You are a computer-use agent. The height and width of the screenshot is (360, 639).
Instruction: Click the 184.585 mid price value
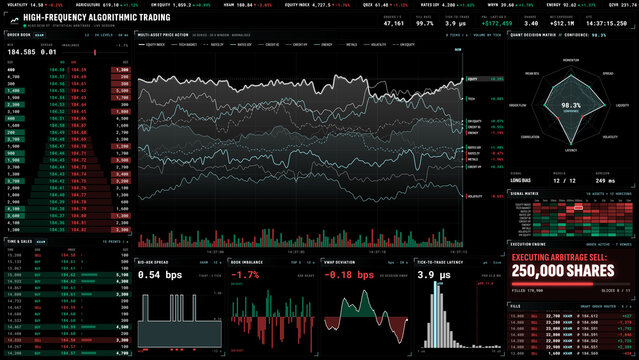pos(21,52)
